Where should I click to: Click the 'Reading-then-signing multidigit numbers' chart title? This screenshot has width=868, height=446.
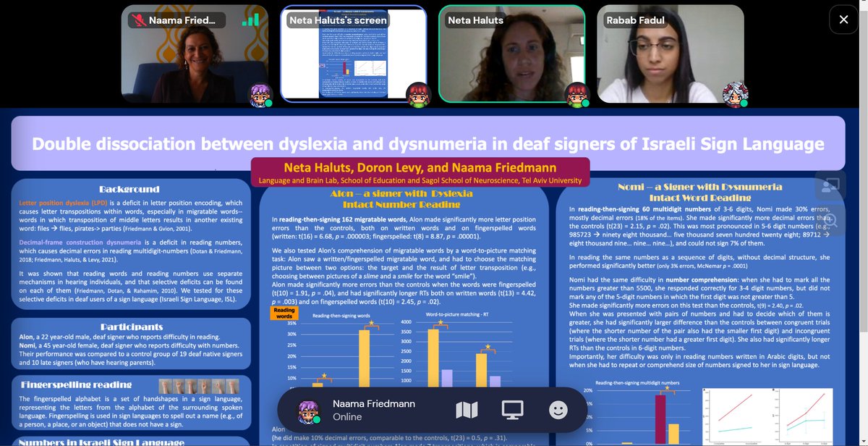click(x=636, y=382)
